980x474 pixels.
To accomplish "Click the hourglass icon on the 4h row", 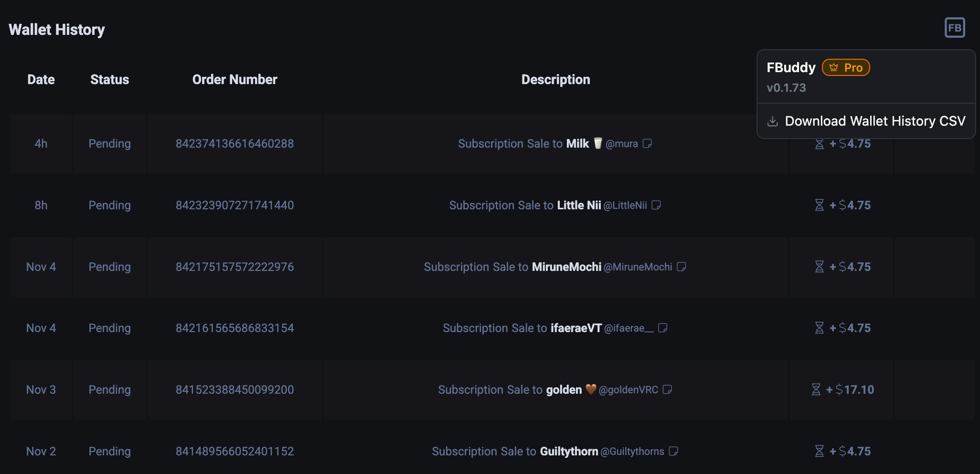I will point(820,143).
